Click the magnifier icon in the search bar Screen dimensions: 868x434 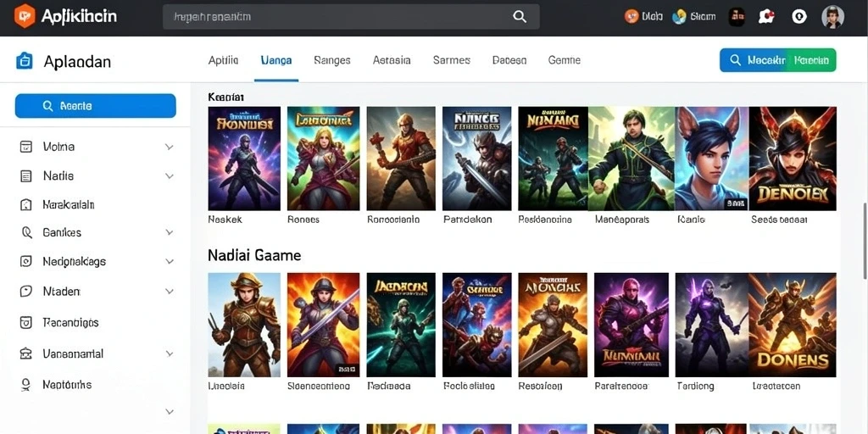[x=520, y=17]
